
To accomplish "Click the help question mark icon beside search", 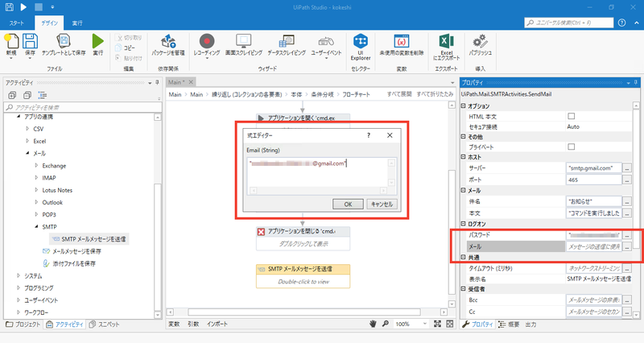I will tap(621, 23).
